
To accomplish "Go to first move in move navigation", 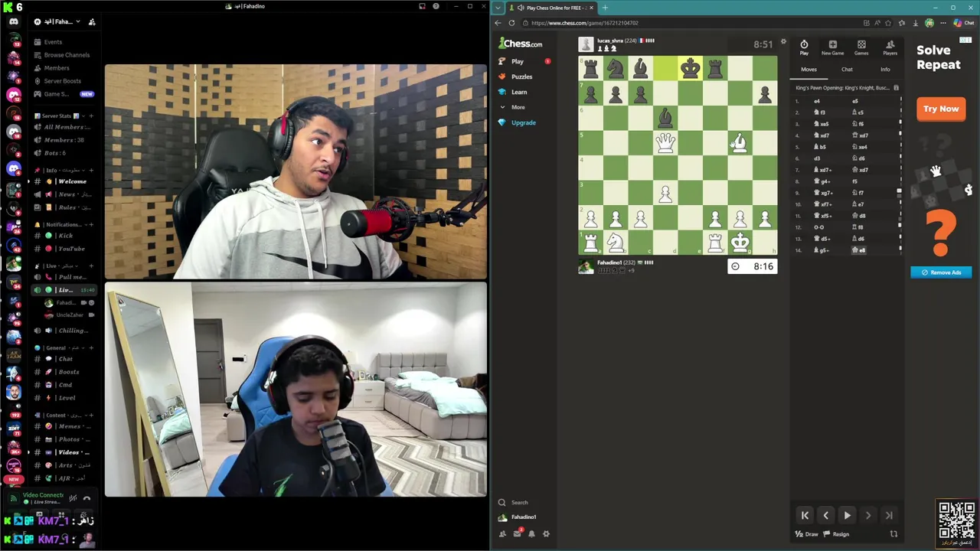I will point(805,516).
